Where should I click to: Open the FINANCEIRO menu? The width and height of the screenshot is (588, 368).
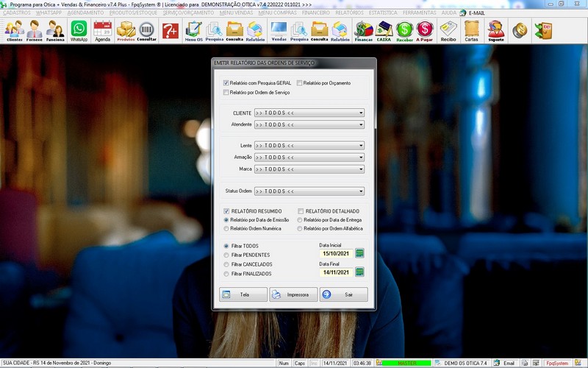tap(316, 13)
